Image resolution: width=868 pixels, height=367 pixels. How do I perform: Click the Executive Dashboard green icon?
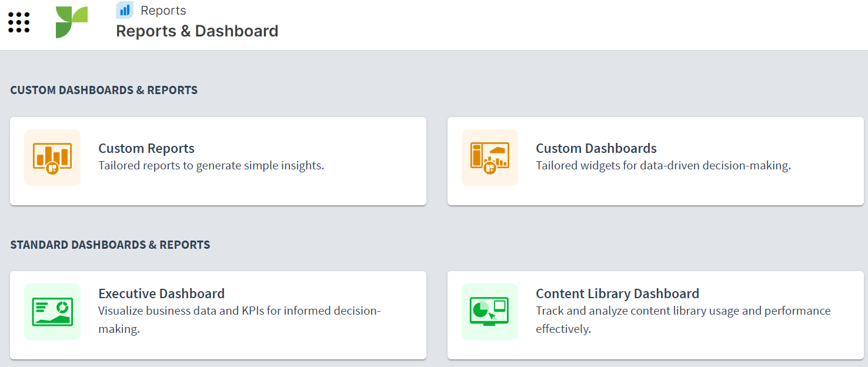52,312
